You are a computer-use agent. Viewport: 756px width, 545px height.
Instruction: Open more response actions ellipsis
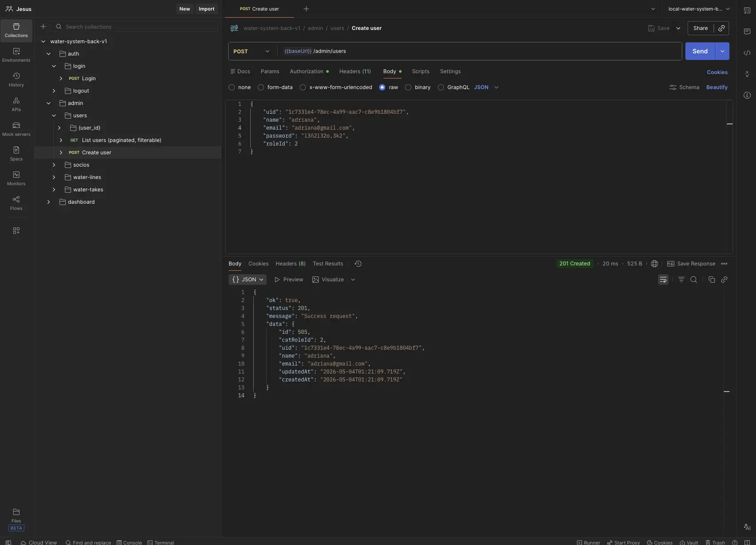724,264
